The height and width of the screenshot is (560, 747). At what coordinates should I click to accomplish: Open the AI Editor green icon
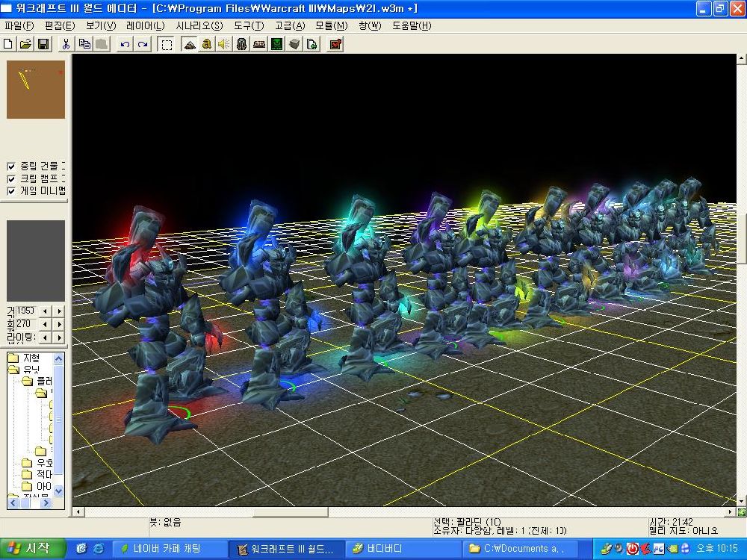tap(277, 44)
